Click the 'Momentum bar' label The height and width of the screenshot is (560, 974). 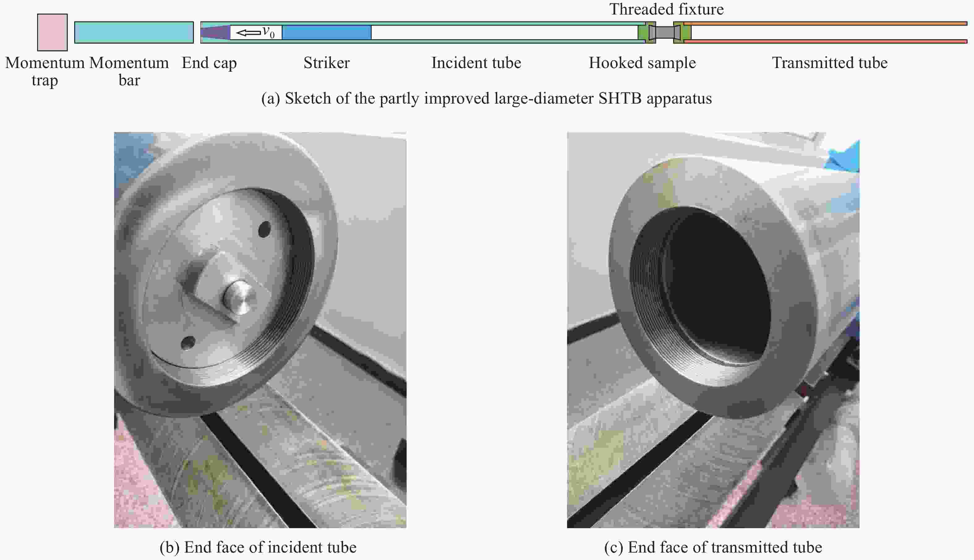pyautogui.click(x=129, y=71)
